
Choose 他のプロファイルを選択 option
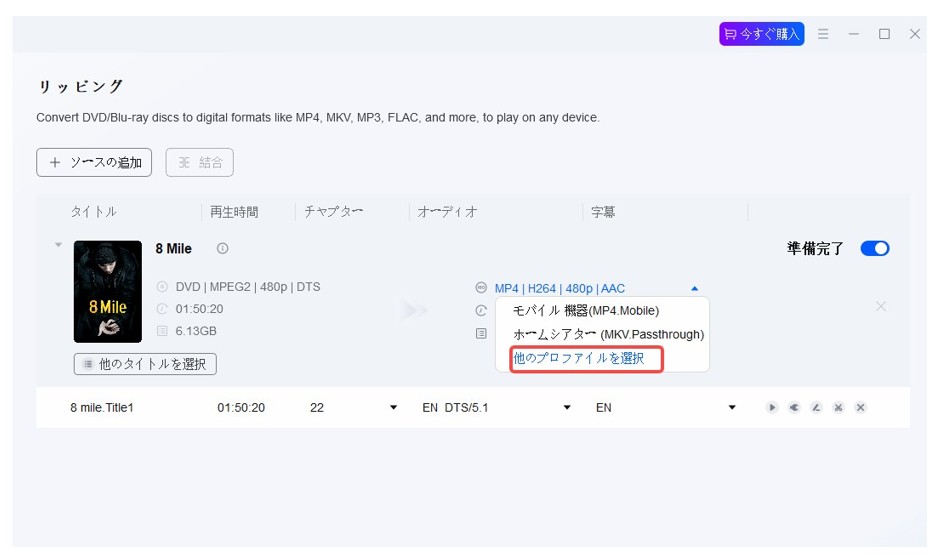578,358
